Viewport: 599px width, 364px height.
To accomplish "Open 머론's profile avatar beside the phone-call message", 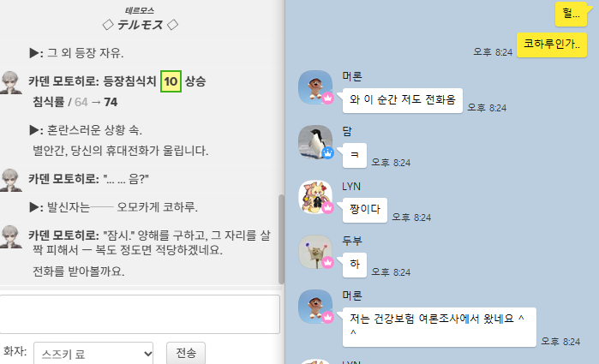I will (315, 87).
